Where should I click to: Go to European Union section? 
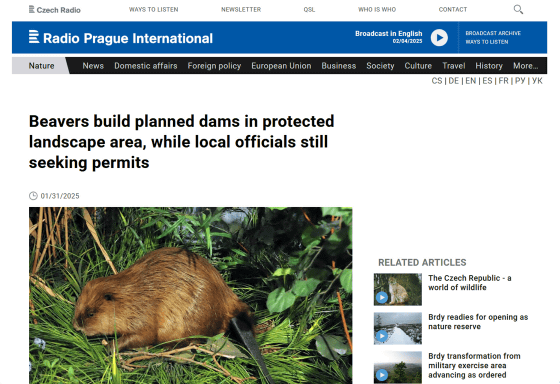tap(281, 66)
